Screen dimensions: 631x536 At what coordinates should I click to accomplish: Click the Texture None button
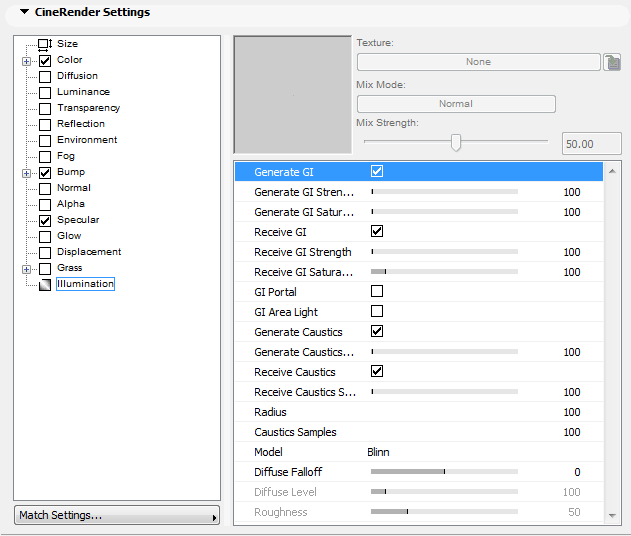(x=478, y=62)
